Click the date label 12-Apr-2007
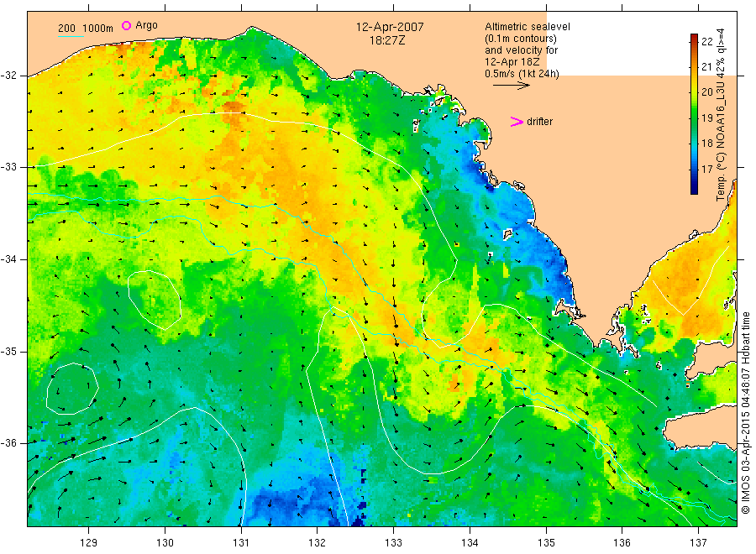The height and width of the screenshot is (554, 756). [390, 27]
